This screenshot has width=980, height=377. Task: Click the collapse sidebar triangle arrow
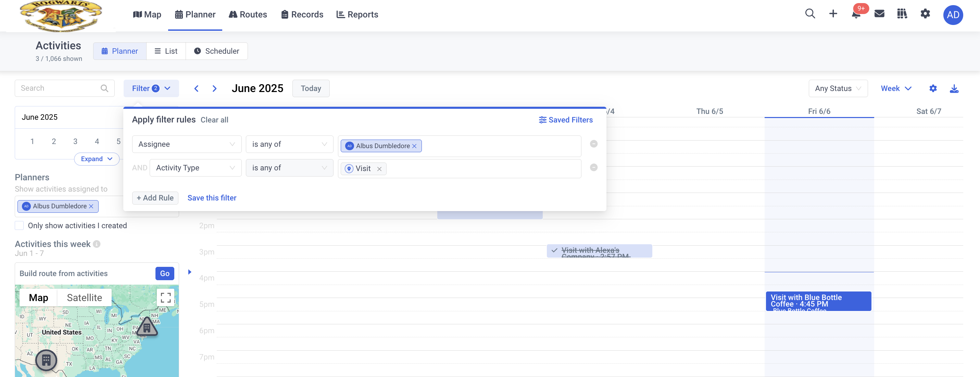[x=189, y=272]
